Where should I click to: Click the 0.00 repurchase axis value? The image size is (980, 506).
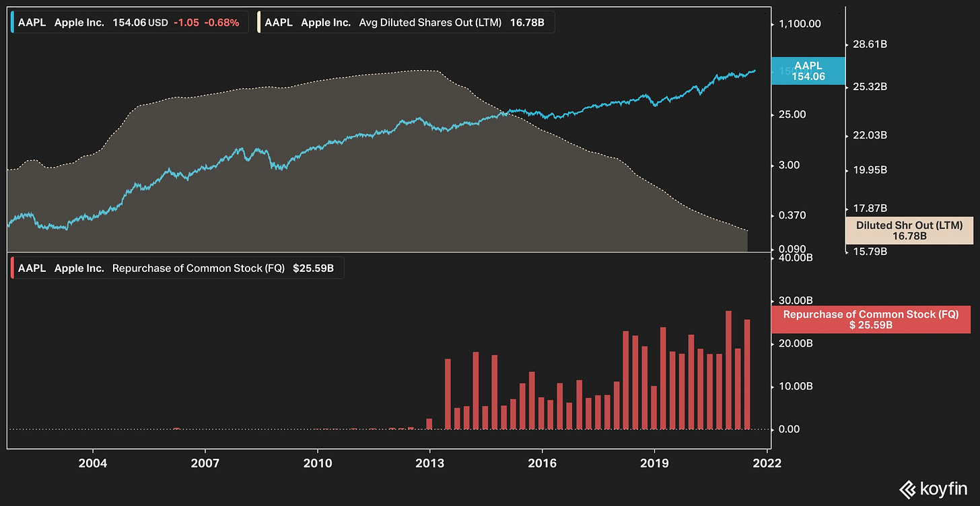point(790,429)
